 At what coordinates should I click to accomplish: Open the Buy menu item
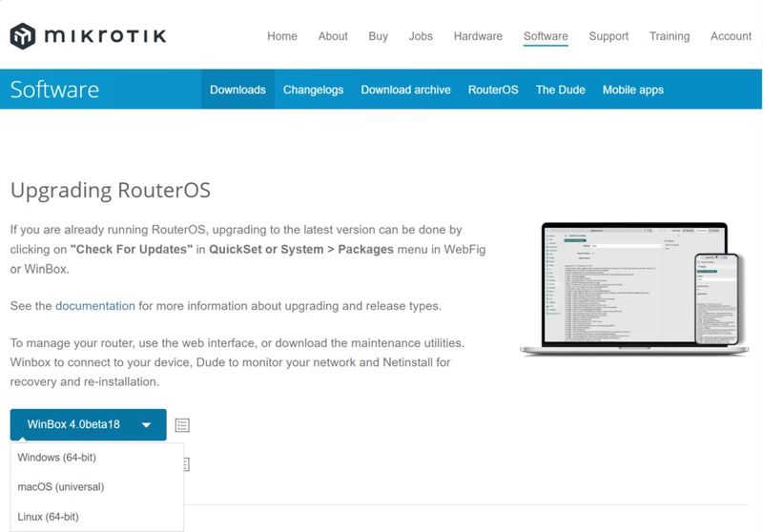point(378,36)
